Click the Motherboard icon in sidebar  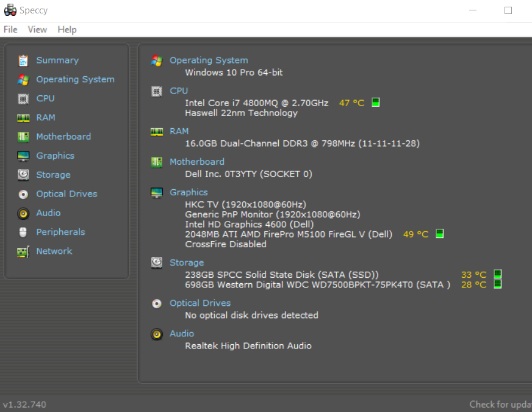pyautogui.click(x=23, y=137)
